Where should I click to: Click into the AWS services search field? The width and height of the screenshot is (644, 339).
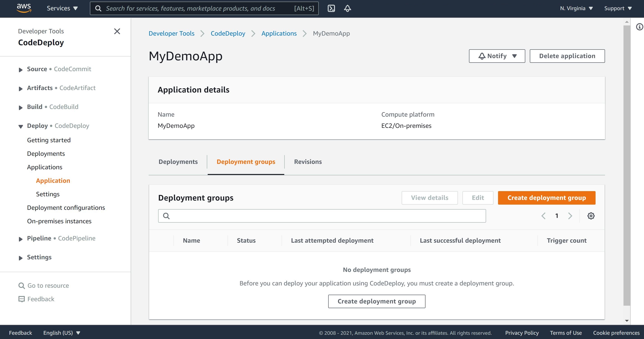[204, 9]
